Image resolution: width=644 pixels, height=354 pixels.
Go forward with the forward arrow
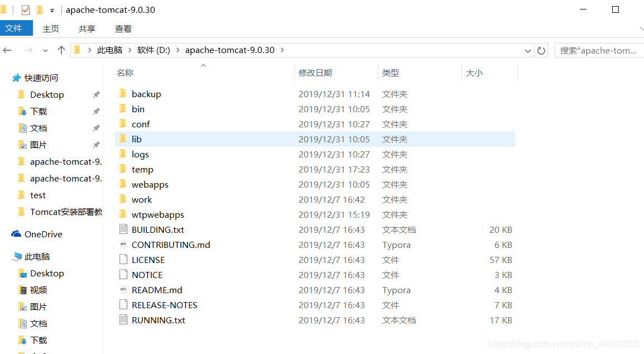28,50
